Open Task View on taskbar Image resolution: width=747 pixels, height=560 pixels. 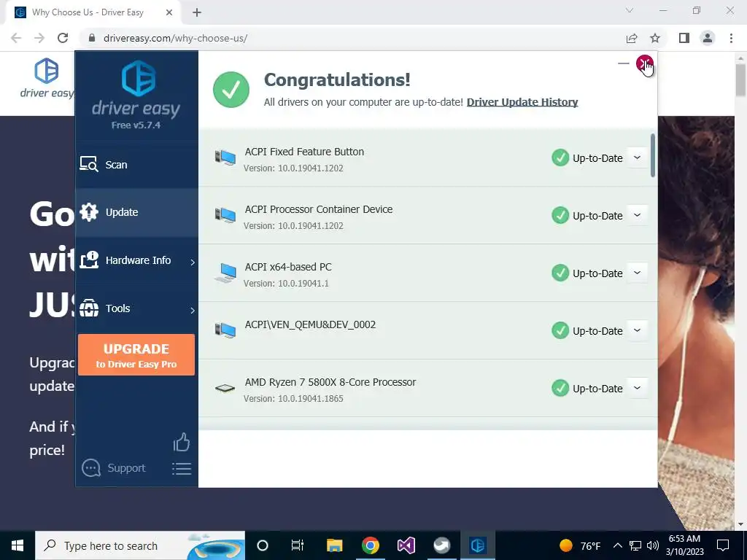[x=298, y=545]
